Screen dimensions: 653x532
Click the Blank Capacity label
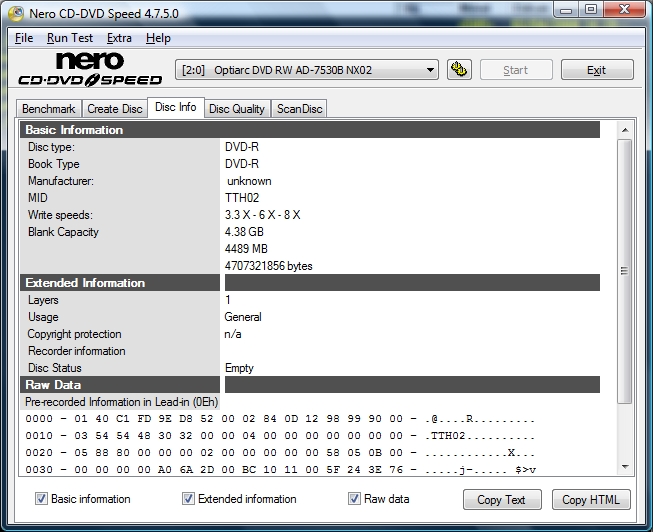click(63, 232)
